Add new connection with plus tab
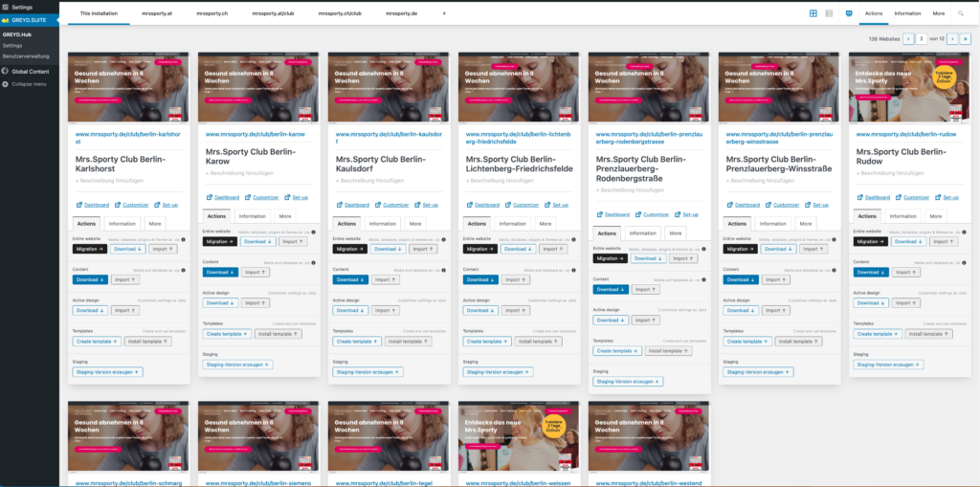Viewport: 980px width, 487px height. [x=444, y=13]
